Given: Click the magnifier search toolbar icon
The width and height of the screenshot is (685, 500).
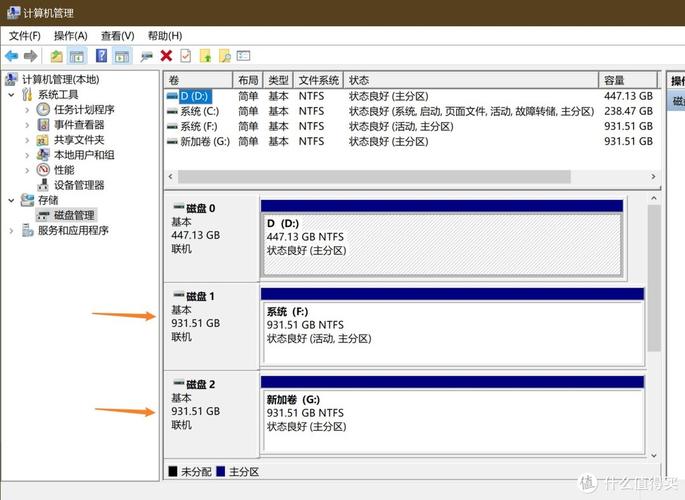Looking at the screenshot, I should click(x=225, y=56).
